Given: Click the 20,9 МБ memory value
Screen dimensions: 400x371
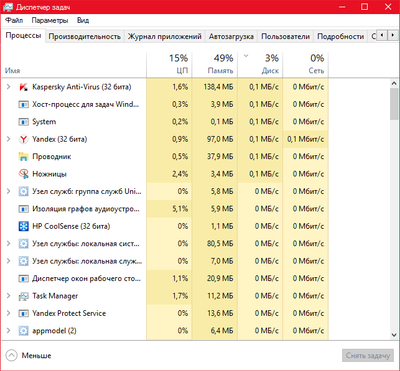Looking at the screenshot, I should tap(220, 279).
